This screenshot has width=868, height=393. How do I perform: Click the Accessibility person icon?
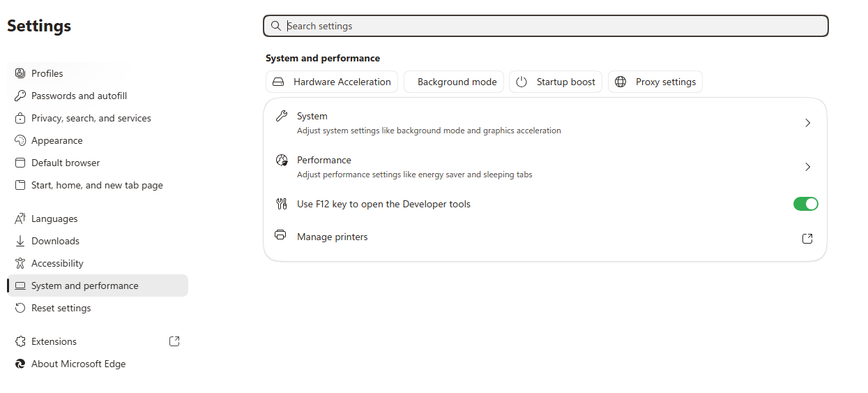click(20, 263)
